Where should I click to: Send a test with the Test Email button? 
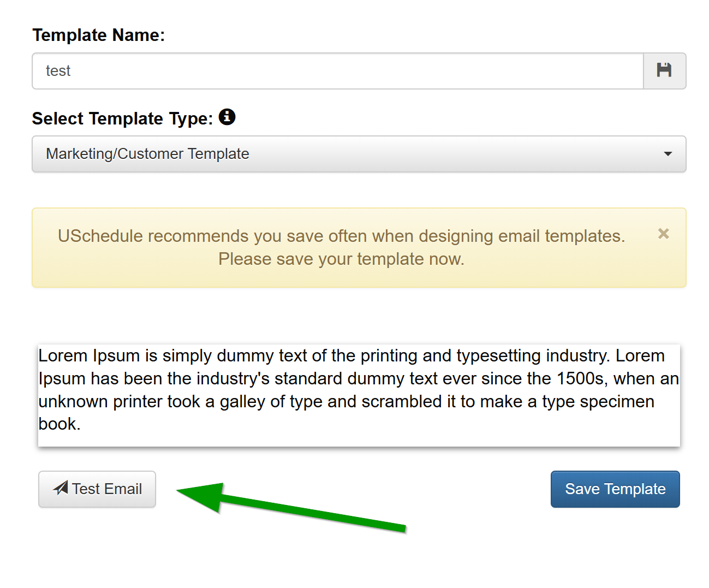pos(97,489)
